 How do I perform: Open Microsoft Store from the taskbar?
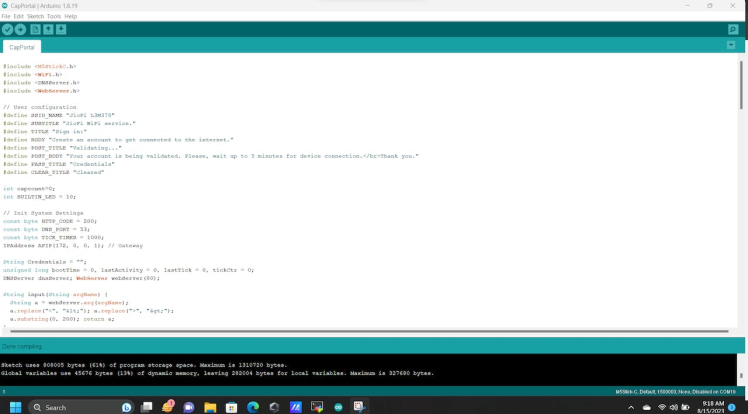pos(231,407)
